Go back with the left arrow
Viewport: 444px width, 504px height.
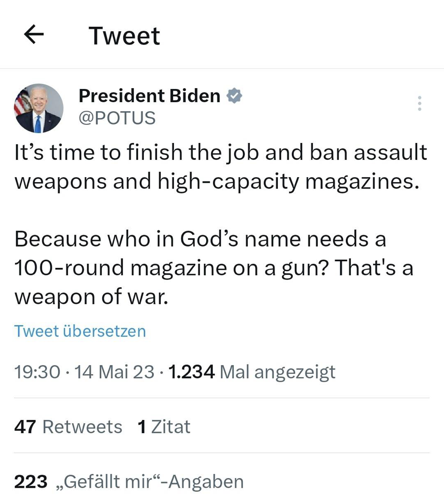point(34,35)
